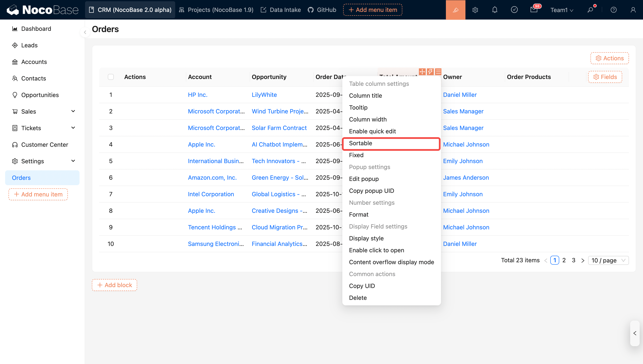The width and height of the screenshot is (643, 364).
Task: Click the UI editor highlighter icon
Action: tap(455, 10)
